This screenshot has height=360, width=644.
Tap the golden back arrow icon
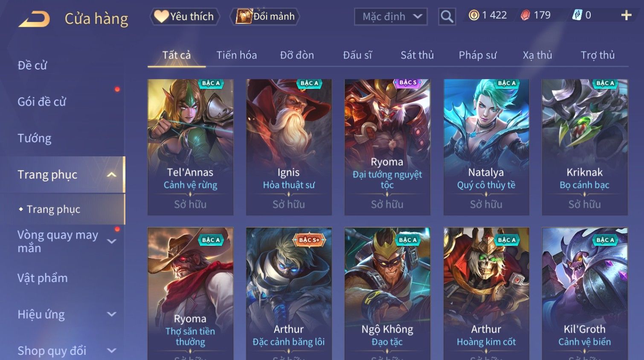(34, 19)
